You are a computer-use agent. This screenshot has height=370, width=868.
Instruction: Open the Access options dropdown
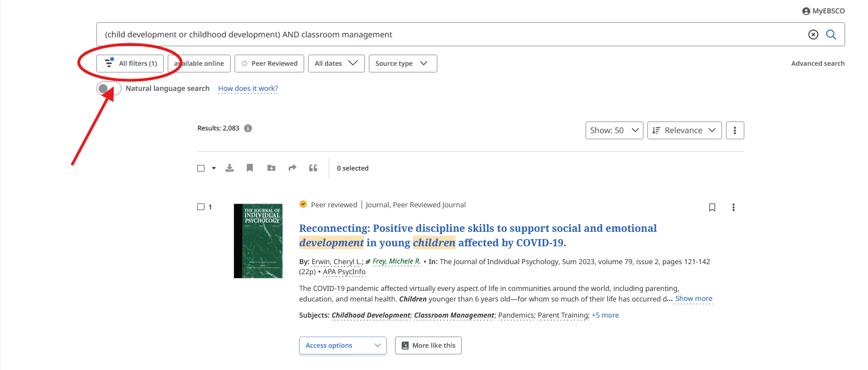pyautogui.click(x=343, y=345)
